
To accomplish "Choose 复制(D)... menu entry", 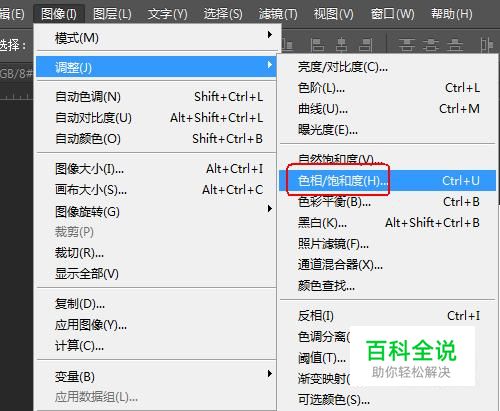I will pyautogui.click(x=156, y=304).
